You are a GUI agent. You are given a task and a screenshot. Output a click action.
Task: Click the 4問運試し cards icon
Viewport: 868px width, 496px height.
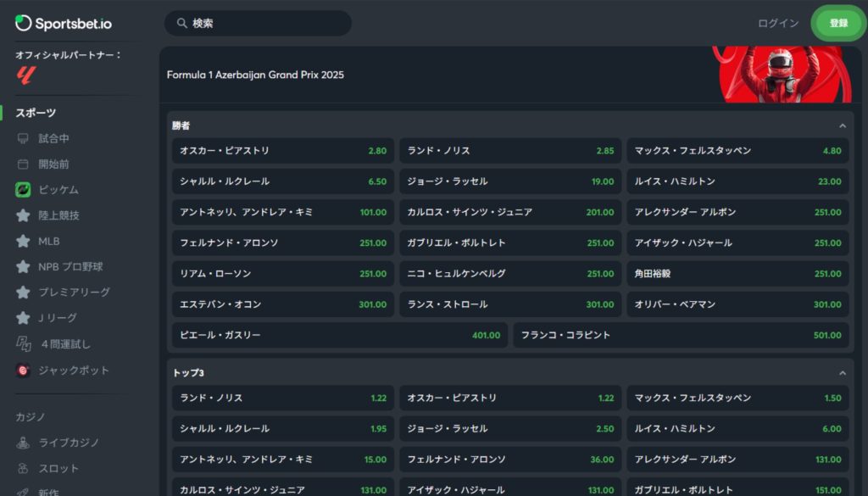pyautogui.click(x=23, y=343)
